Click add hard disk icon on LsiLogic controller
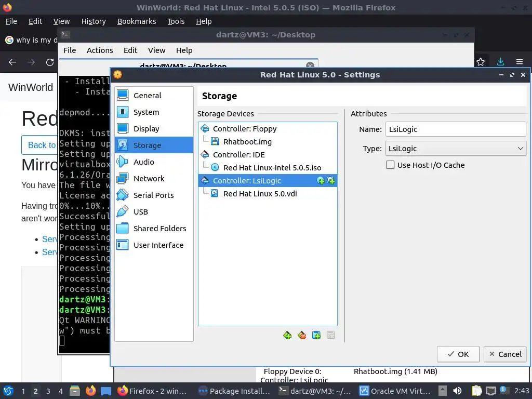The width and height of the screenshot is (532, 399). coord(331,181)
